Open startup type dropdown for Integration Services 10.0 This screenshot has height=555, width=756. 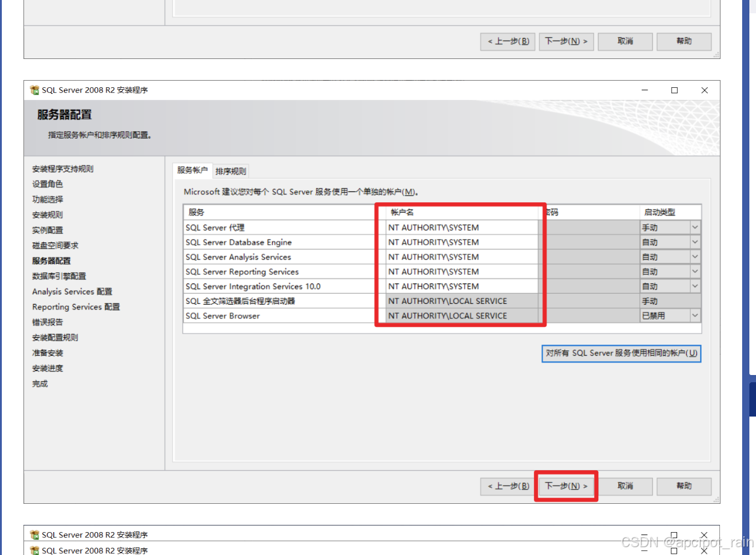(x=695, y=286)
